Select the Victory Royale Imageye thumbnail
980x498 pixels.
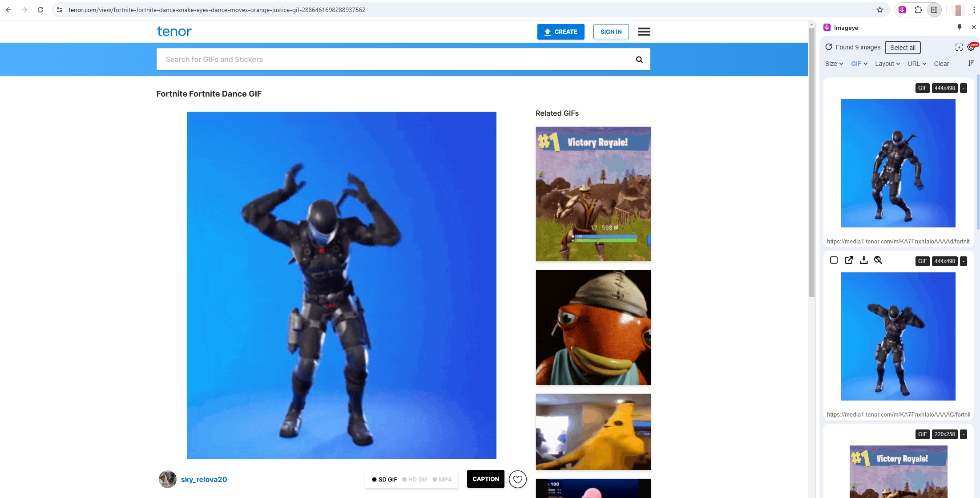click(898, 472)
